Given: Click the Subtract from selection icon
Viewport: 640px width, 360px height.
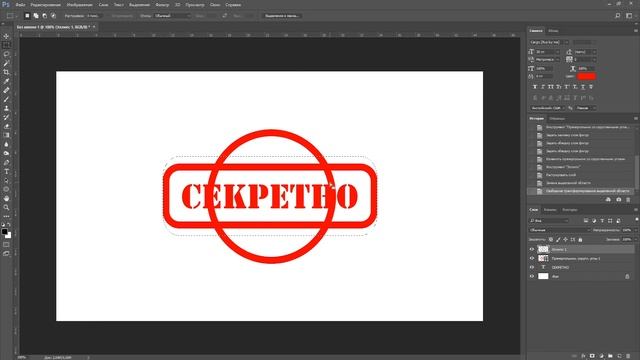Looking at the screenshot, I should pos(44,16).
